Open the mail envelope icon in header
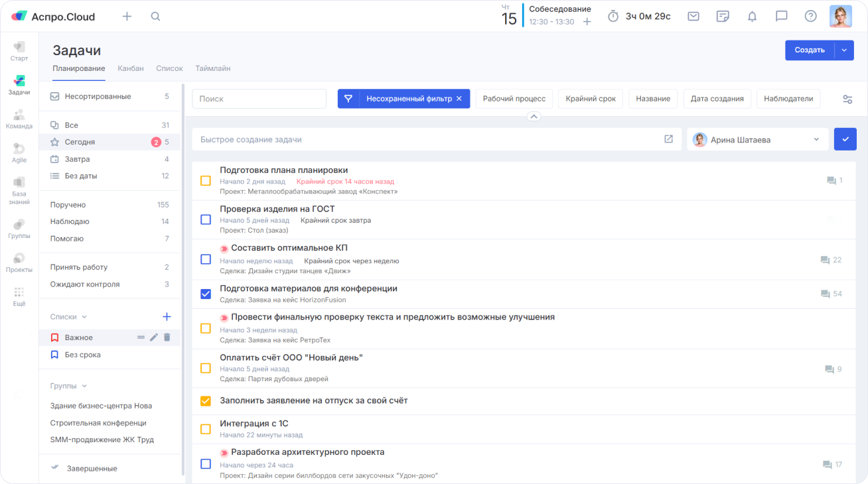This screenshot has width=868, height=484. 693,17
